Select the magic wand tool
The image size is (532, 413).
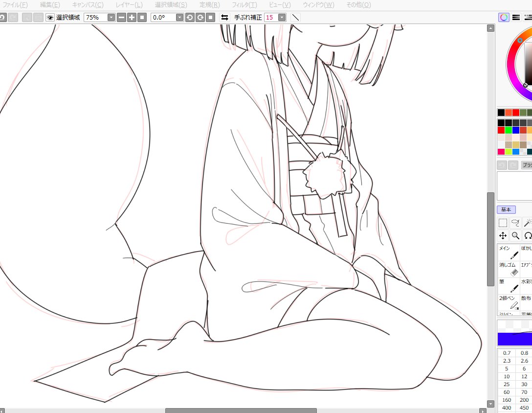528,223
